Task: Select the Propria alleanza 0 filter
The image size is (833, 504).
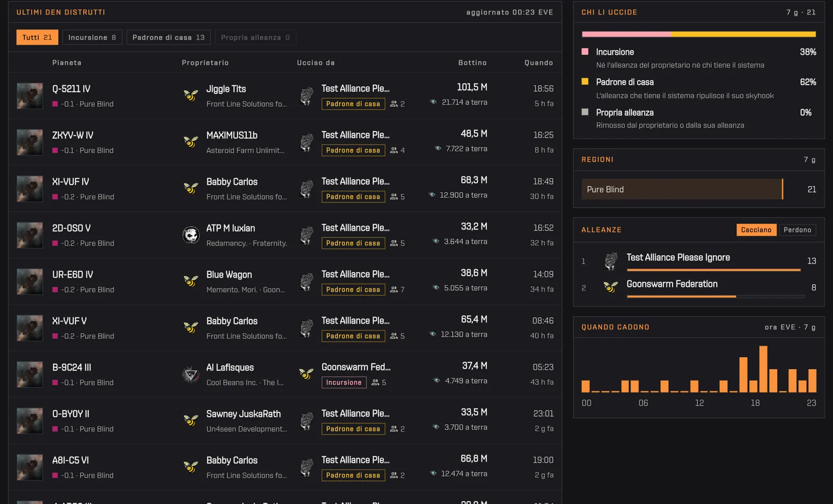Action: (255, 37)
